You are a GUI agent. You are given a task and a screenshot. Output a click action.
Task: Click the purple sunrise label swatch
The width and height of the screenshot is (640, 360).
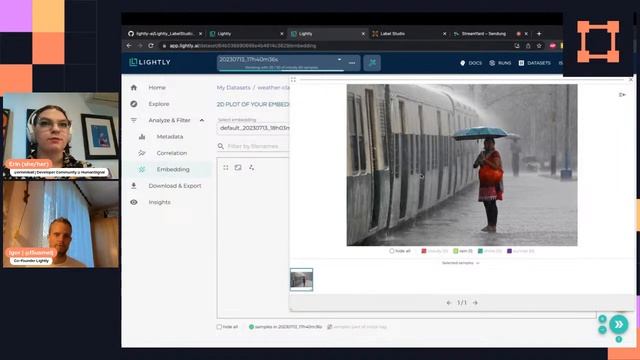point(509,251)
